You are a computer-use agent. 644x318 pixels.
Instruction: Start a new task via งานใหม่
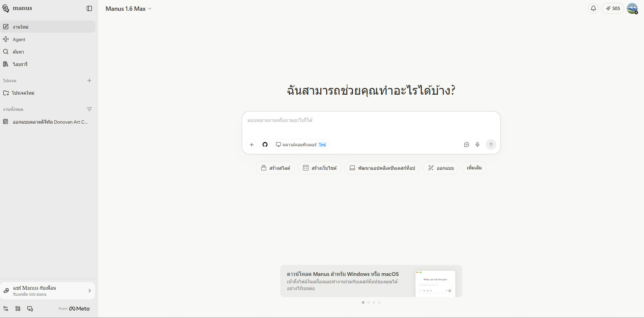(48, 27)
